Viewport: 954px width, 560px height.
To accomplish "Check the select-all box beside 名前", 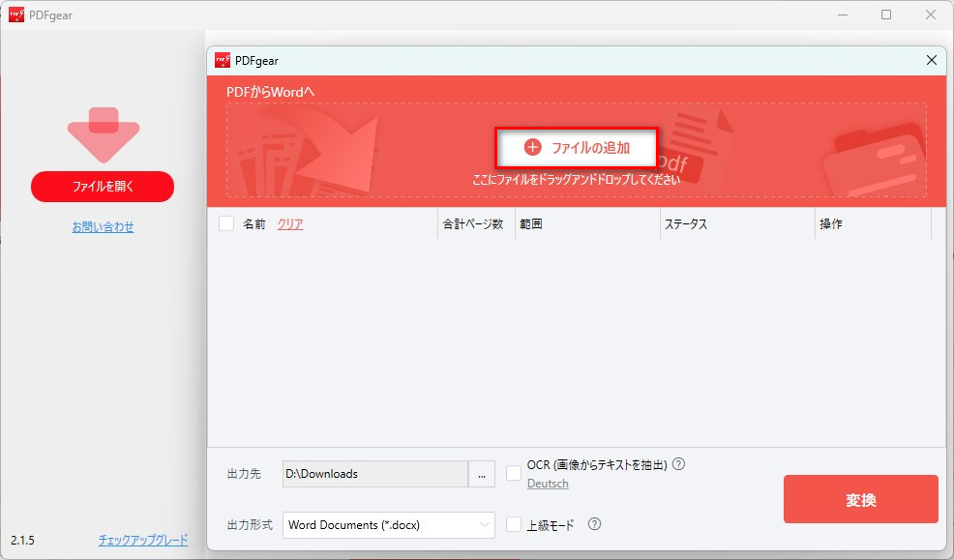I will point(225,222).
